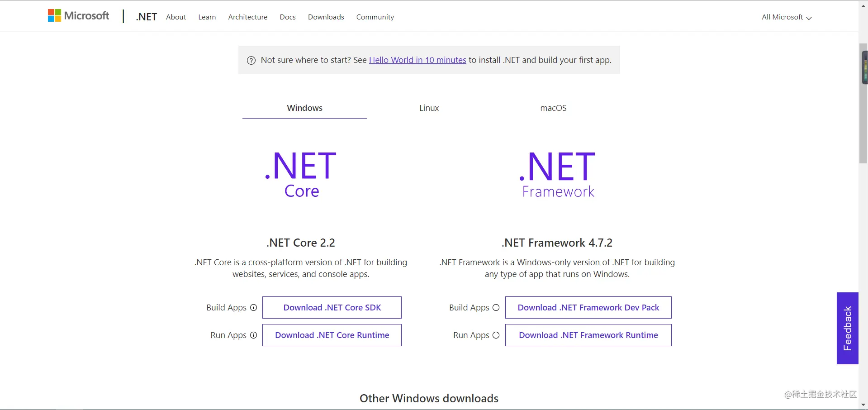Click the page vertical scrollbar thumb

(863, 103)
